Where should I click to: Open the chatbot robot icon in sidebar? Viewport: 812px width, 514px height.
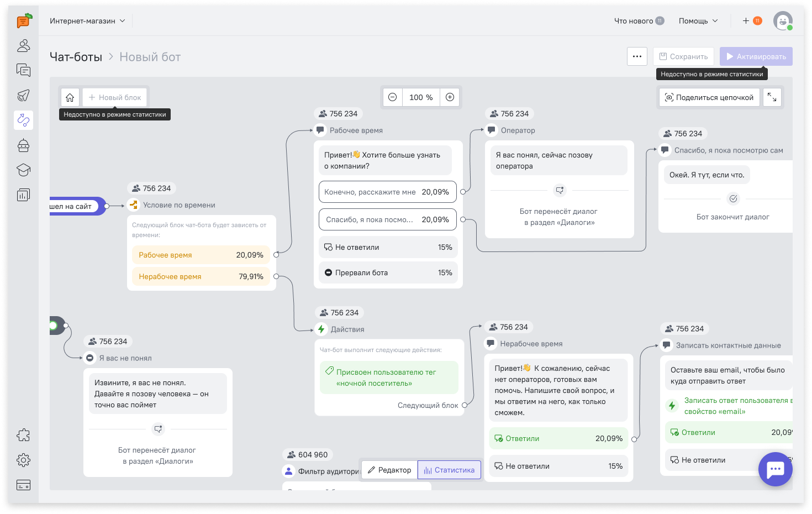pyautogui.click(x=23, y=145)
